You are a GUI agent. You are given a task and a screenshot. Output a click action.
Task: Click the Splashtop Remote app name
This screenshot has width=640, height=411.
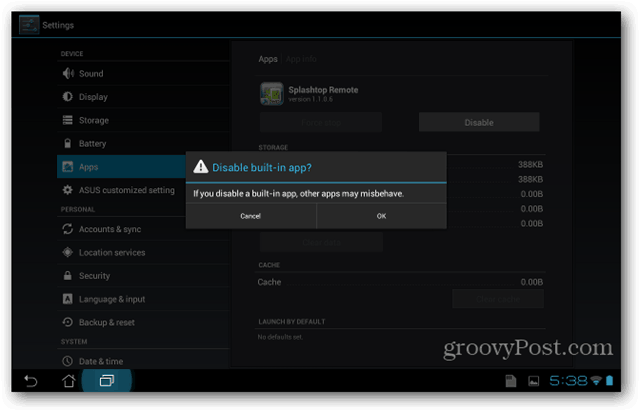pyautogui.click(x=323, y=90)
